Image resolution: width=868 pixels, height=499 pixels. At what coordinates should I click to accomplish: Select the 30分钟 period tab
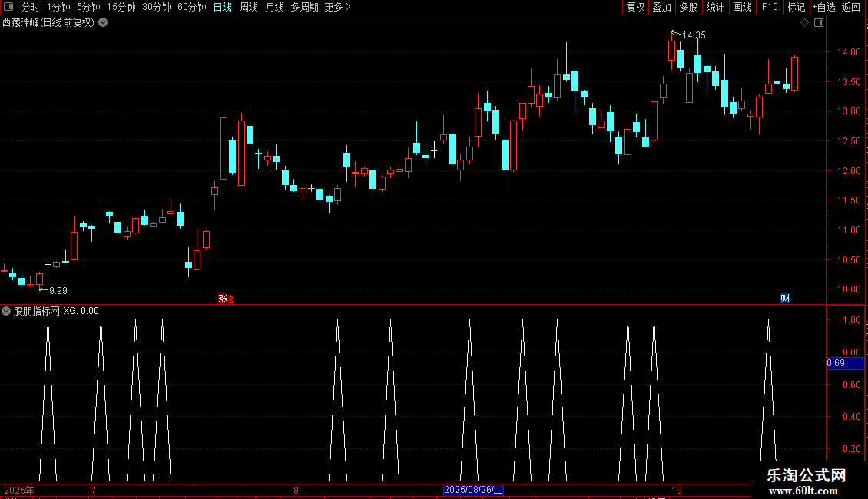pyautogui.click(x=157, y=7)
